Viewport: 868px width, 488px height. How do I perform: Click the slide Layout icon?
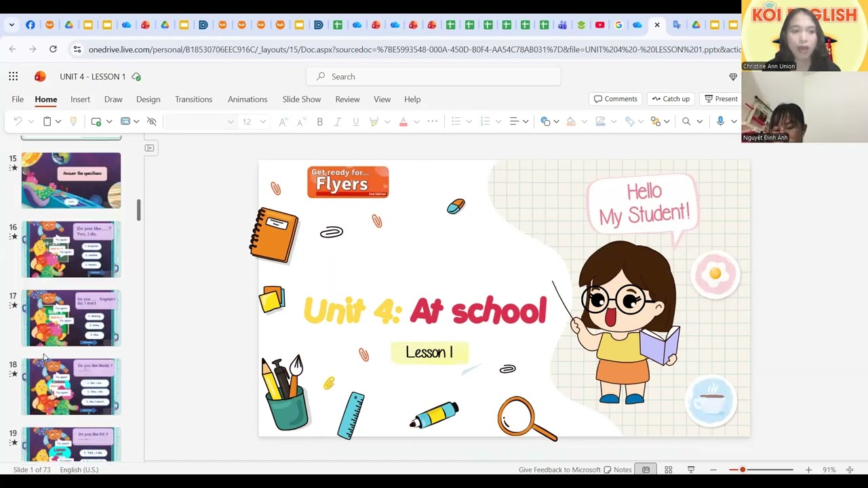(x=125, y=121)
